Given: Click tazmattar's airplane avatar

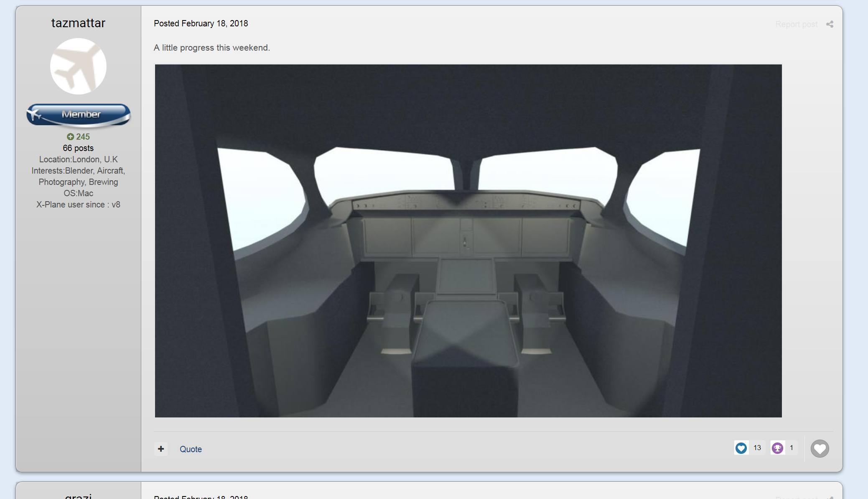Looking at the screenshot, I should 78,66.
